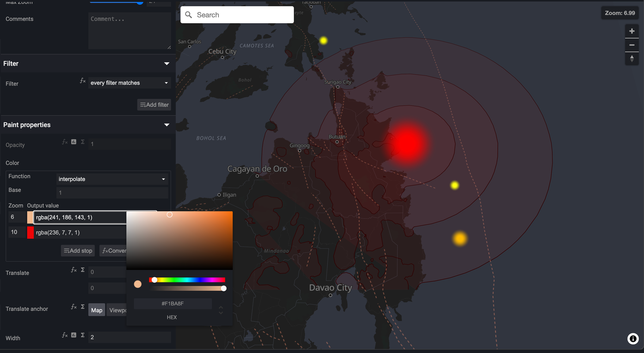Collapse the Paint properties section

(x=167, y=125)
